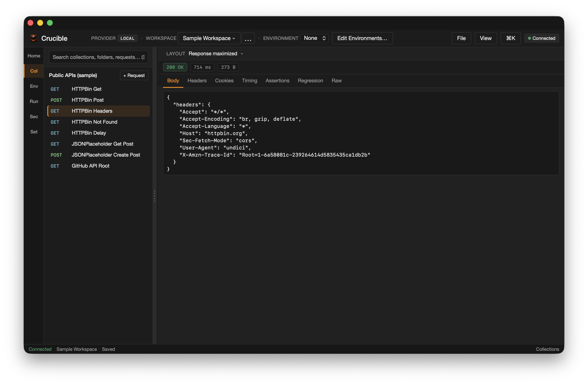
Task: Go to Home in sidebar
Action: click(x=34, y=56)
